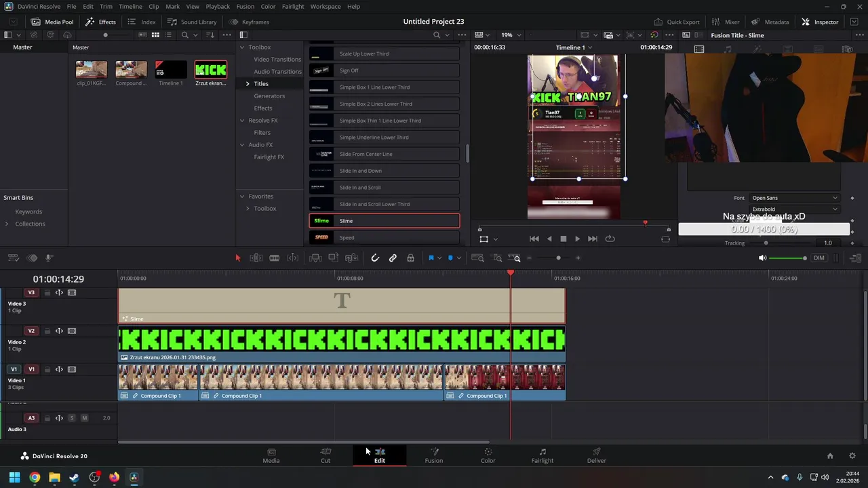The image size is (868, 488).
Task: Open the File menu
Action: (x=71, y=6)
